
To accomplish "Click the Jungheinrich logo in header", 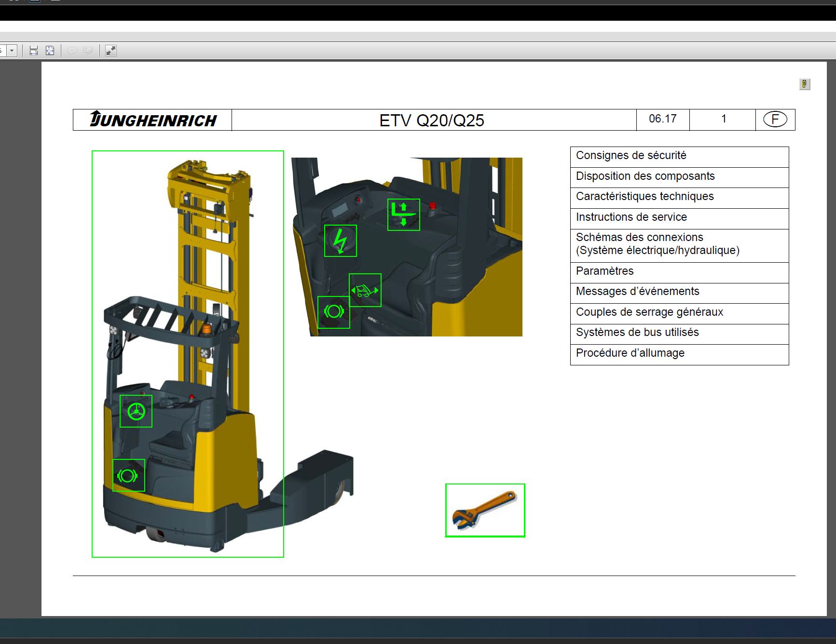I will [x=153, y=120].
